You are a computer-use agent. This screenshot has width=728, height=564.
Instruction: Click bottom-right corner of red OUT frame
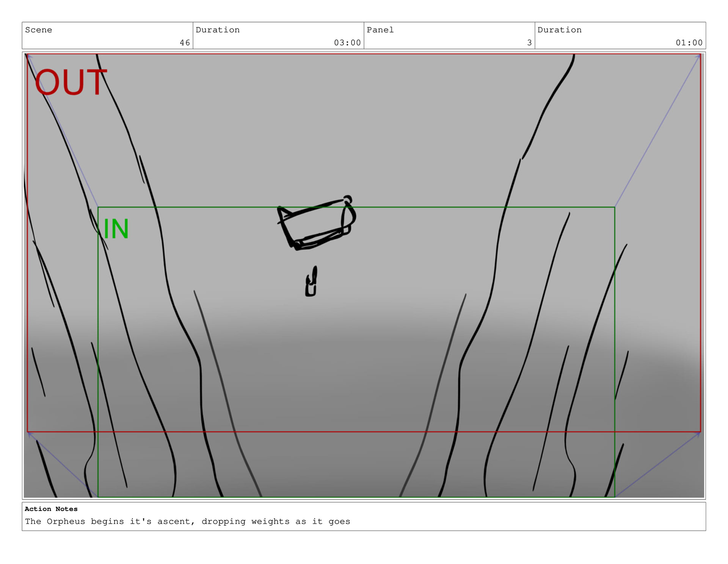(x=700, y=432)
